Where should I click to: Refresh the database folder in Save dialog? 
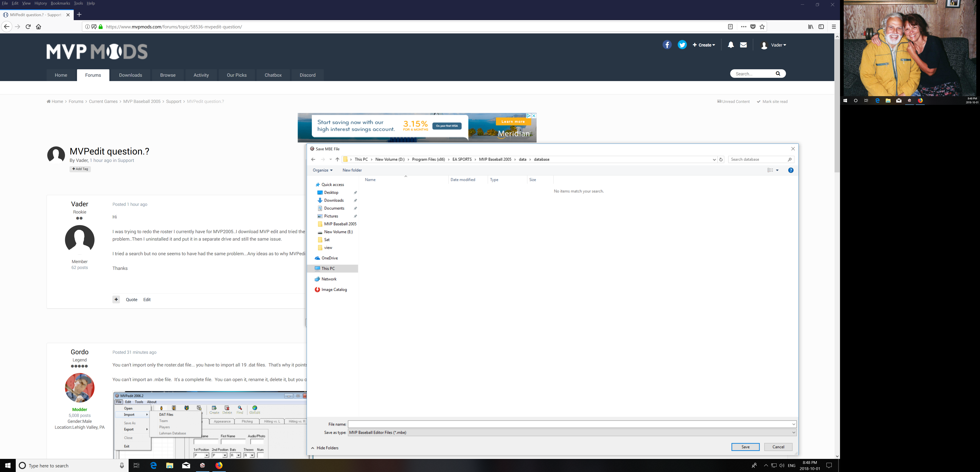pyautogui.click(x=721, y=160)
